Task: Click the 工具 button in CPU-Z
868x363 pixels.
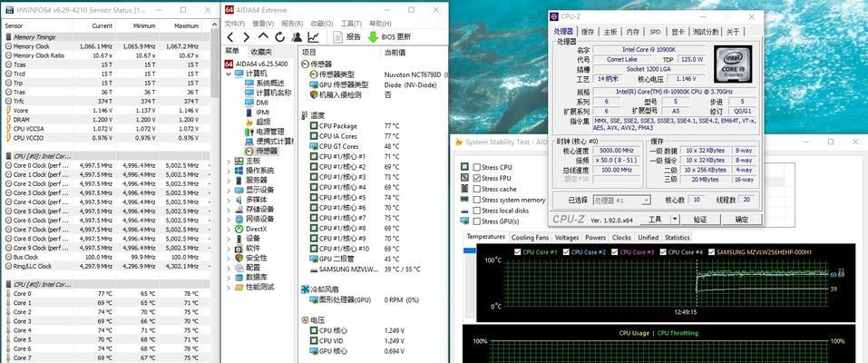Action: (x=655, y=220)
